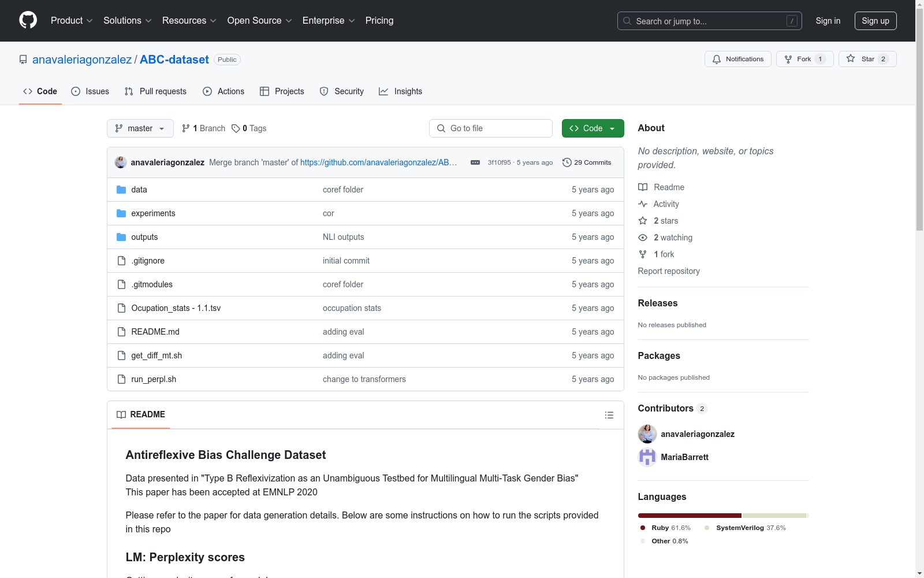The image size is (924, 578).
Task: Click the star icon beside 2 stars
Action: (643, 221)
